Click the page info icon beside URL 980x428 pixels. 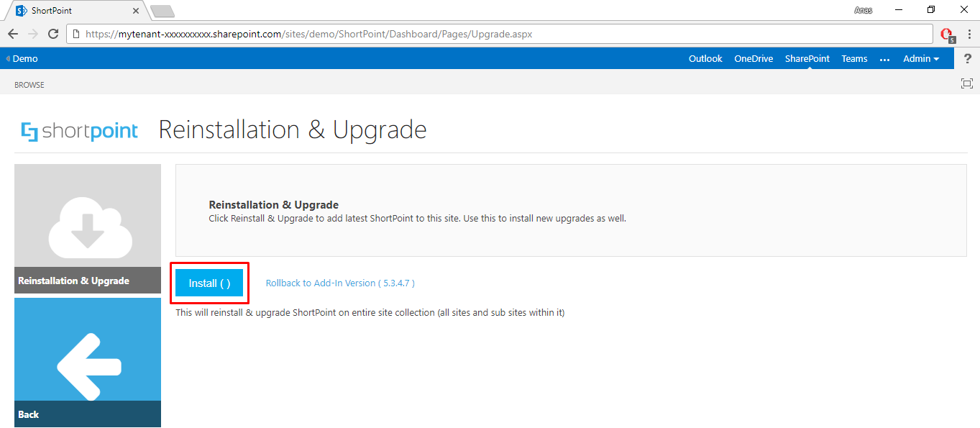pos(76,34)
